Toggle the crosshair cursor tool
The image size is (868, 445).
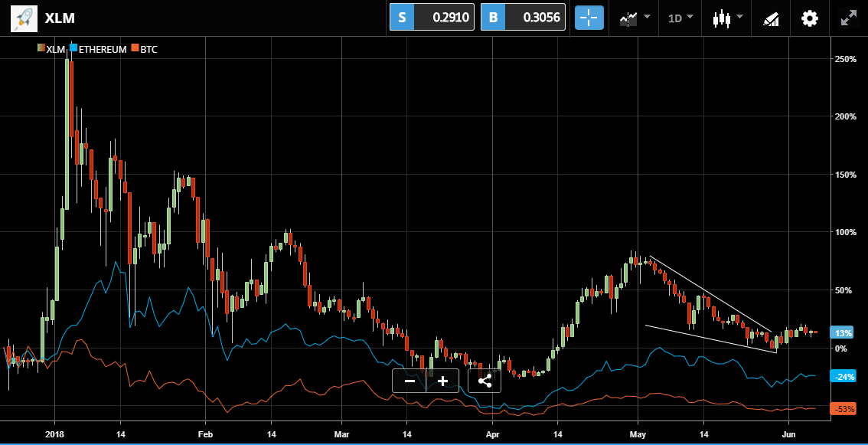[589, 18]
